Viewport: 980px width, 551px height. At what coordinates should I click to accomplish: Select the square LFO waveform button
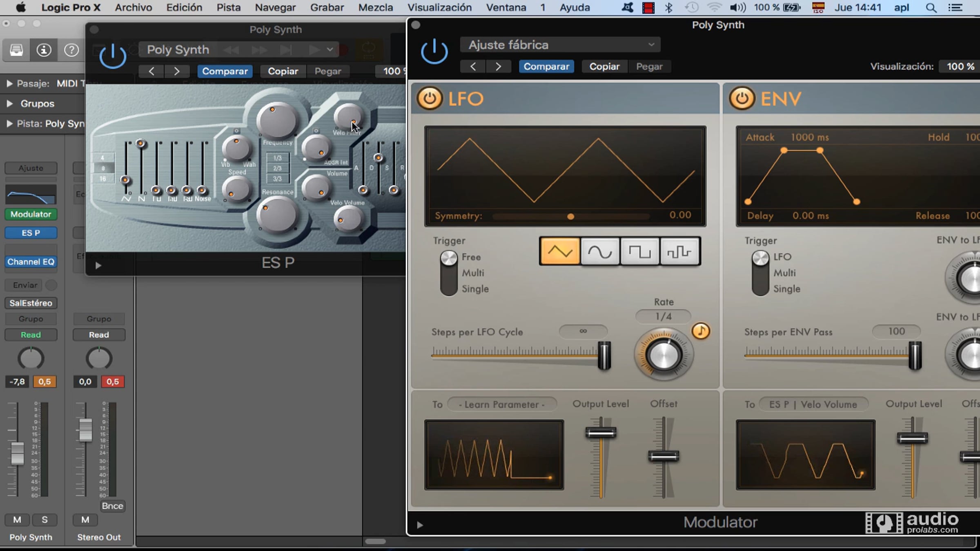[639, 251]
